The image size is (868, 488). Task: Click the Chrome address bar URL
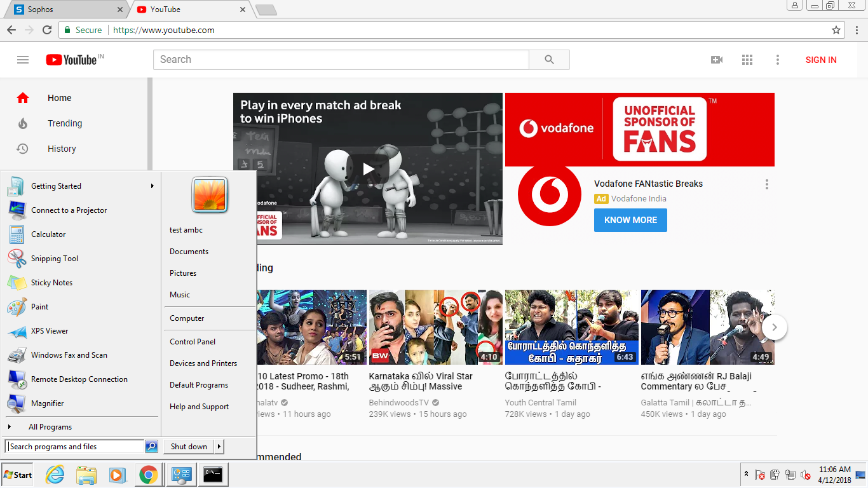[164, 30]
